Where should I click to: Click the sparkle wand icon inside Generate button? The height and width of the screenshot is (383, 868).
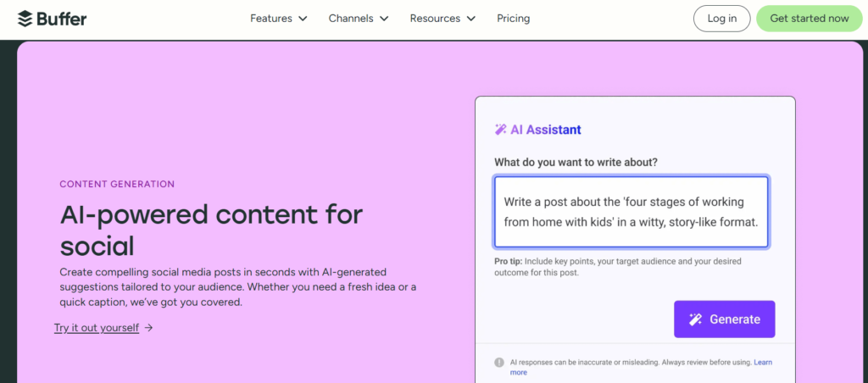click(x=695, y=319)
